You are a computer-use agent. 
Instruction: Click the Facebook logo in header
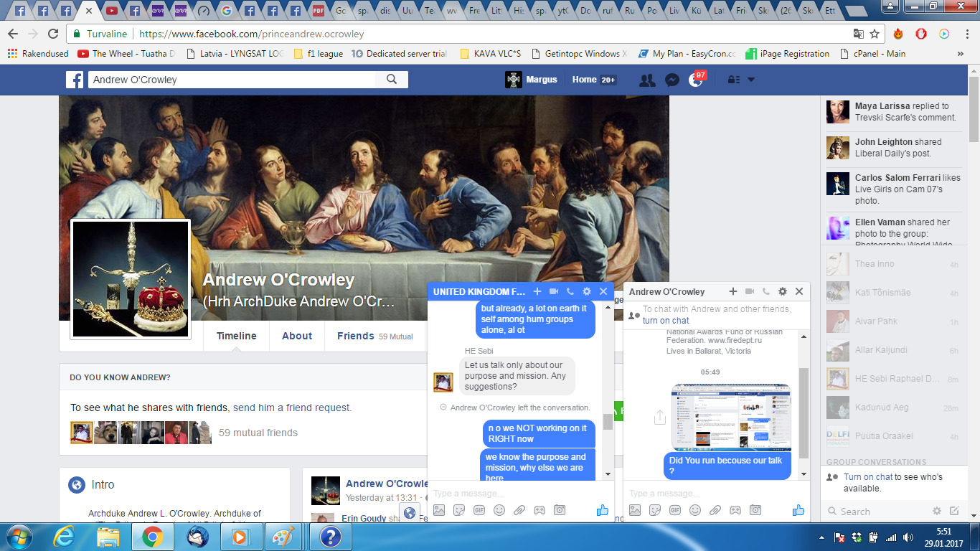click(75, 80)
